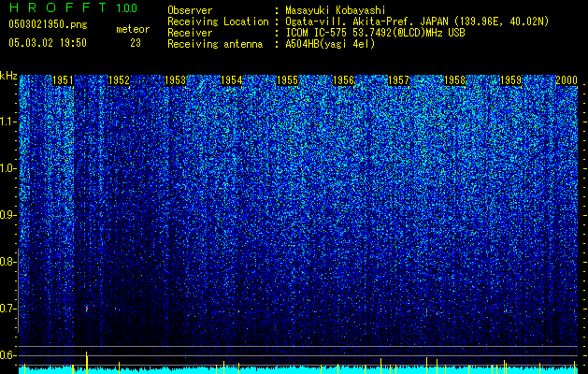Screen dimensions: 588x374
Task: Click the kHz axis unit label
Action: pos(8,76)
